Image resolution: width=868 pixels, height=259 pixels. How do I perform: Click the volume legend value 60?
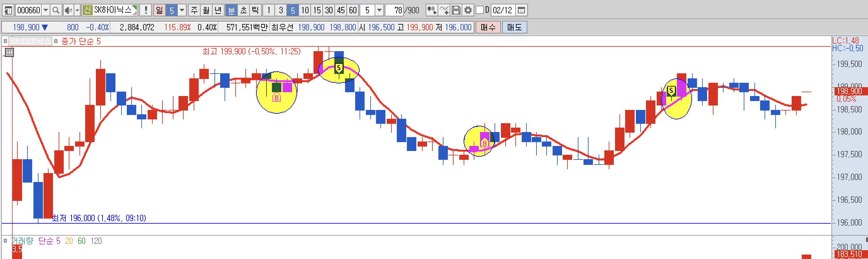click(x=82, y=241)
